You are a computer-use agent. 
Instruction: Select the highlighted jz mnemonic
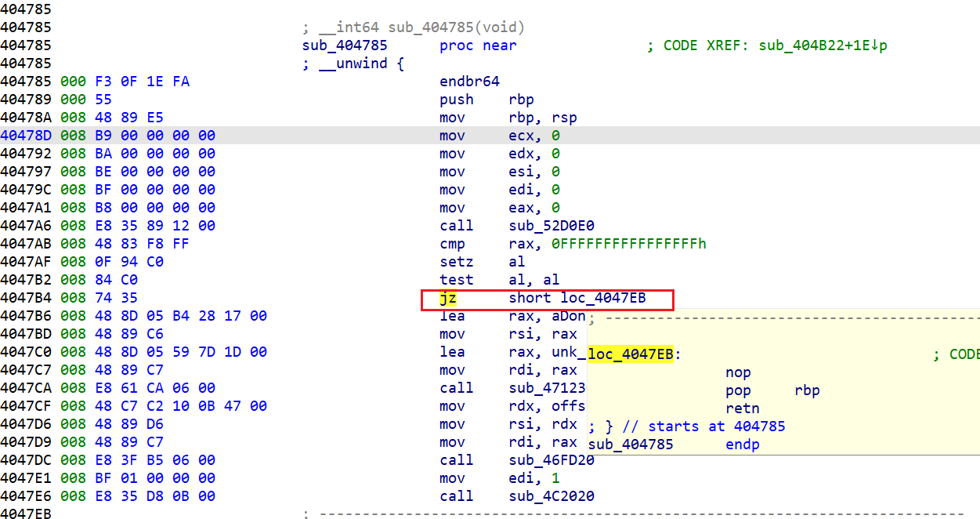448,298
